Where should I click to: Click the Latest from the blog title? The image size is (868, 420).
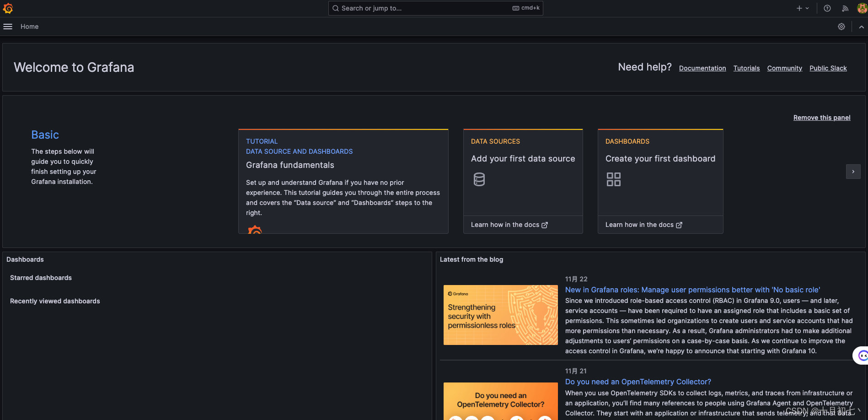tap(472, 259)
